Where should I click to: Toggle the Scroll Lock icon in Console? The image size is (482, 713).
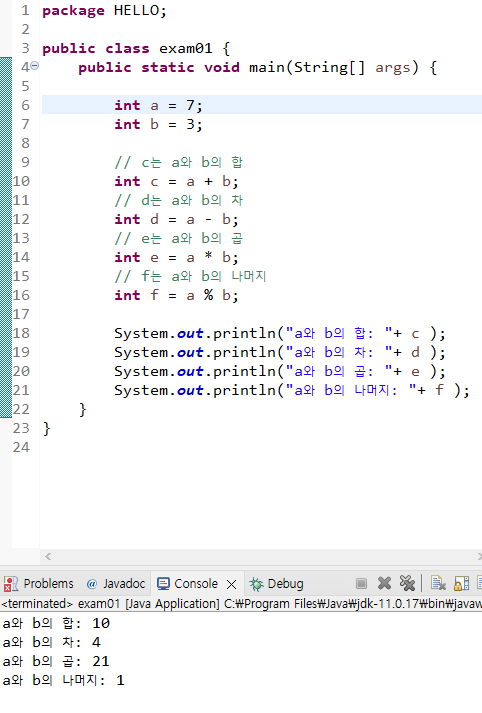461,583
